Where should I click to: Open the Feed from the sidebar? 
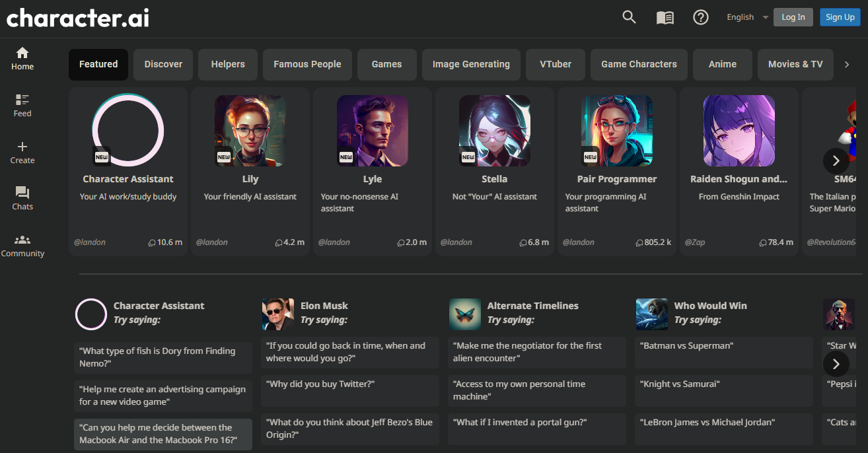pos(22,104)
